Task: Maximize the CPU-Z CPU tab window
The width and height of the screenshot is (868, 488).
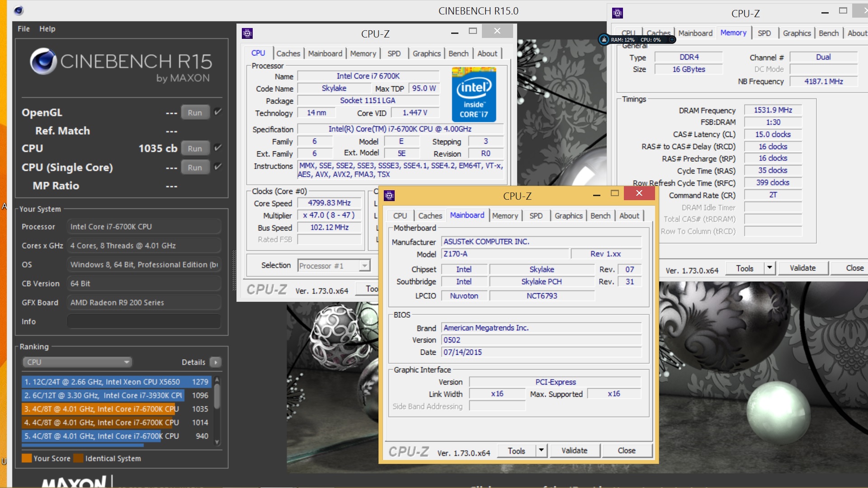Action: coord(473,31)
